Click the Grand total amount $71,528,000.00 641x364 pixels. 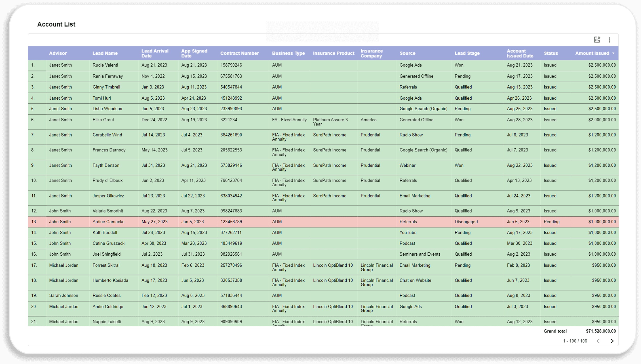[x=601, y=331]
